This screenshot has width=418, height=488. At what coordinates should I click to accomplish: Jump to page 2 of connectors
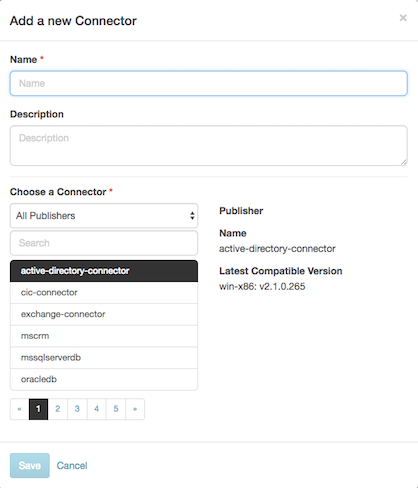pos(58,409)
